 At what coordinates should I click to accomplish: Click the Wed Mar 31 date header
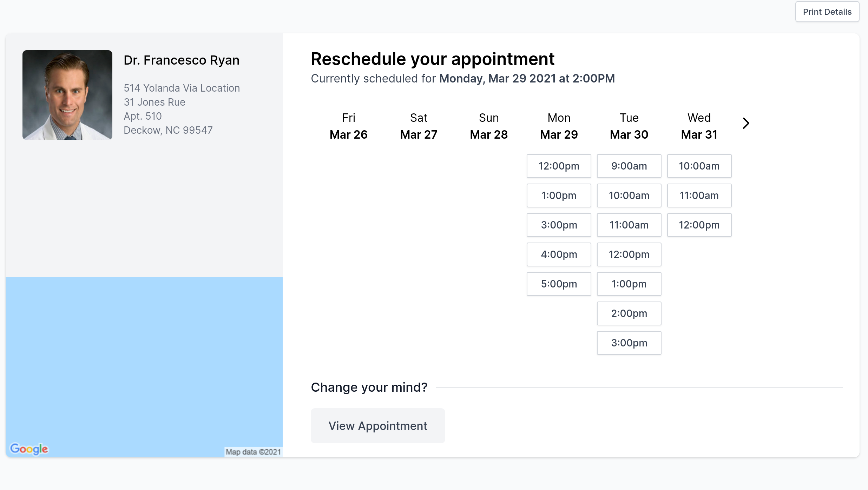point(699,126)
